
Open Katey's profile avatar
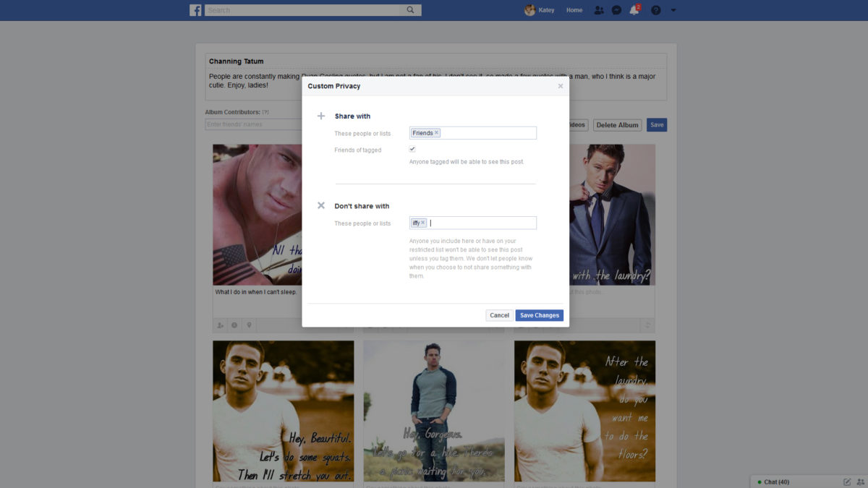coord(529,10)
